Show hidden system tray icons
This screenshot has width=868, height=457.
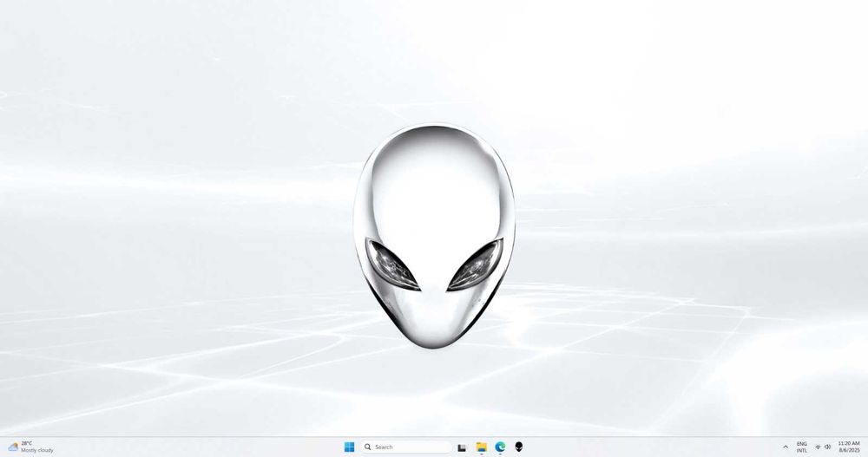(785, 447)
